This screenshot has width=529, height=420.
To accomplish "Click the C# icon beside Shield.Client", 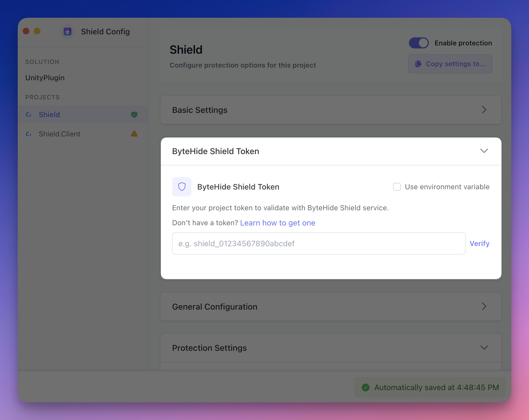I will tap(28, 134).
